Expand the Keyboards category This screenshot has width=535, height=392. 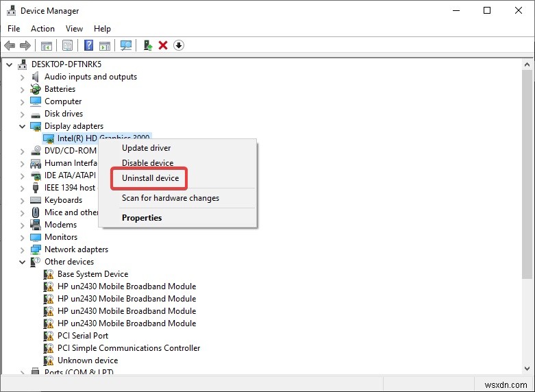(x=23, y=201)
